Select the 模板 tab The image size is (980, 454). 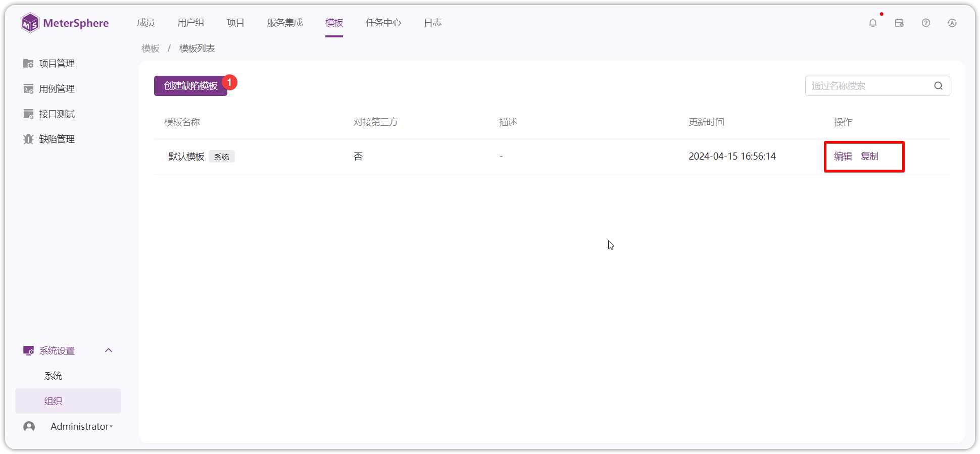[334, 23]
